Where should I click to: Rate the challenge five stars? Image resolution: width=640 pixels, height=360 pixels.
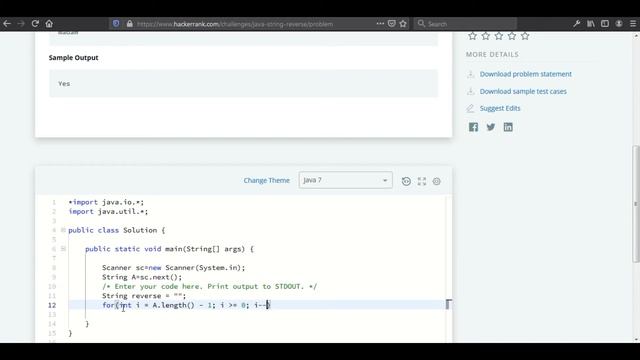pyautogui.click(x=525, y=36)
